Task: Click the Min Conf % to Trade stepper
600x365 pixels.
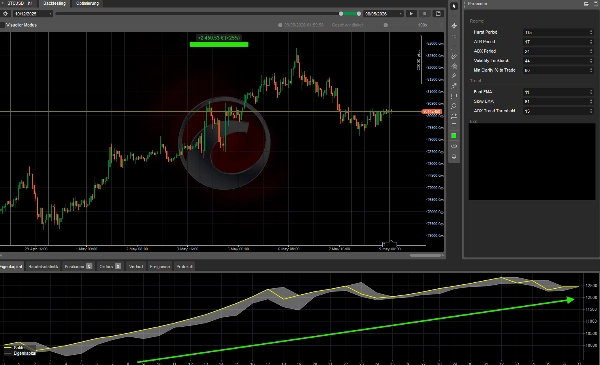Action: point(591,70)
